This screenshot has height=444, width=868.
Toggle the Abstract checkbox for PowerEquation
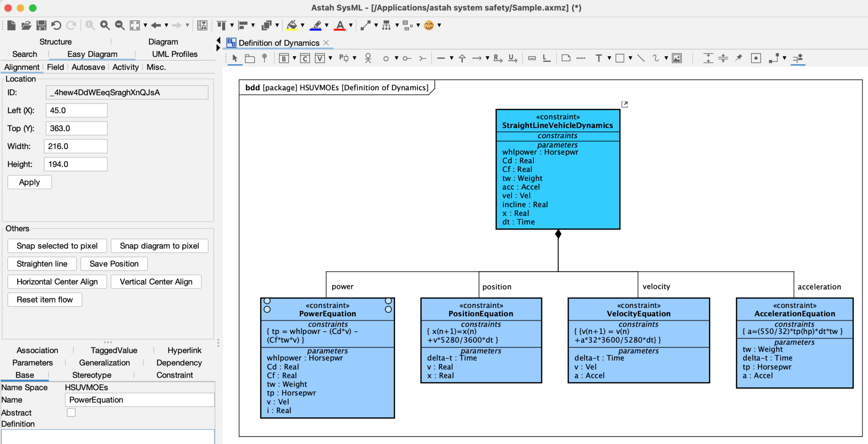click(x=71, y=412)
